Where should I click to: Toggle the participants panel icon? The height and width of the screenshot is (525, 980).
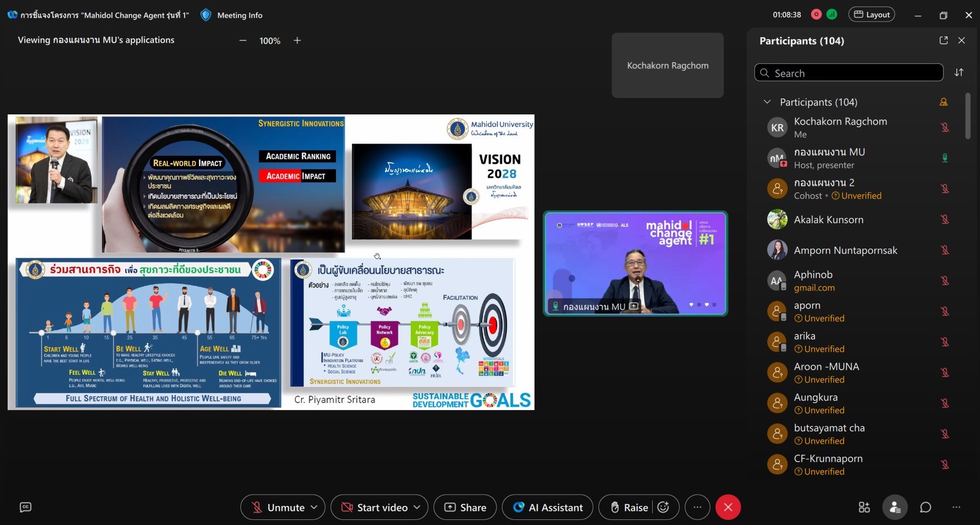point(895,507)
